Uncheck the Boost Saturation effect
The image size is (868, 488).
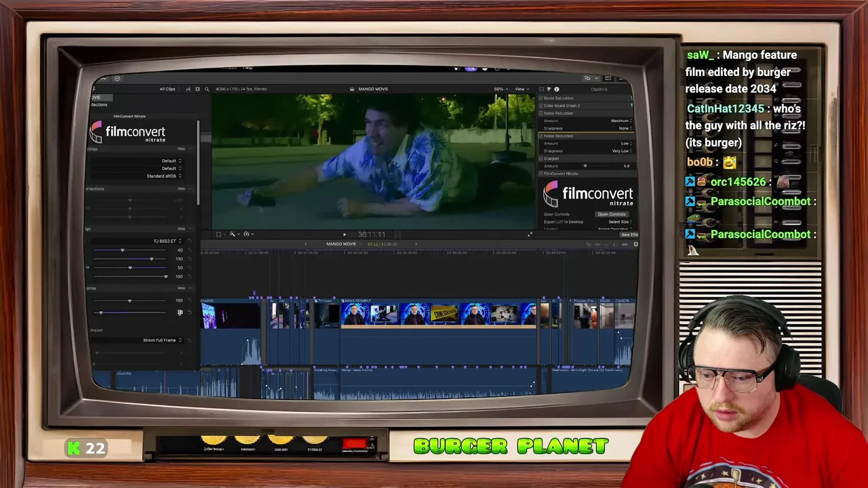pyautogui.click(x=540, y=98)
